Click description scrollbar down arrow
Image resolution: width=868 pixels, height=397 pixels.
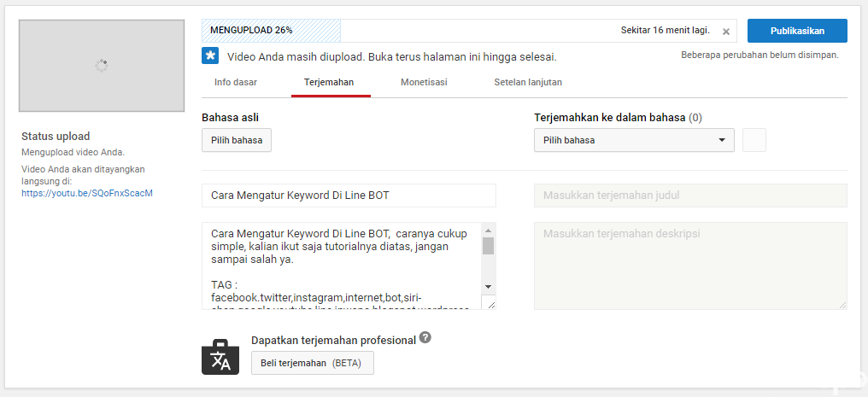(x=488, y=286)
